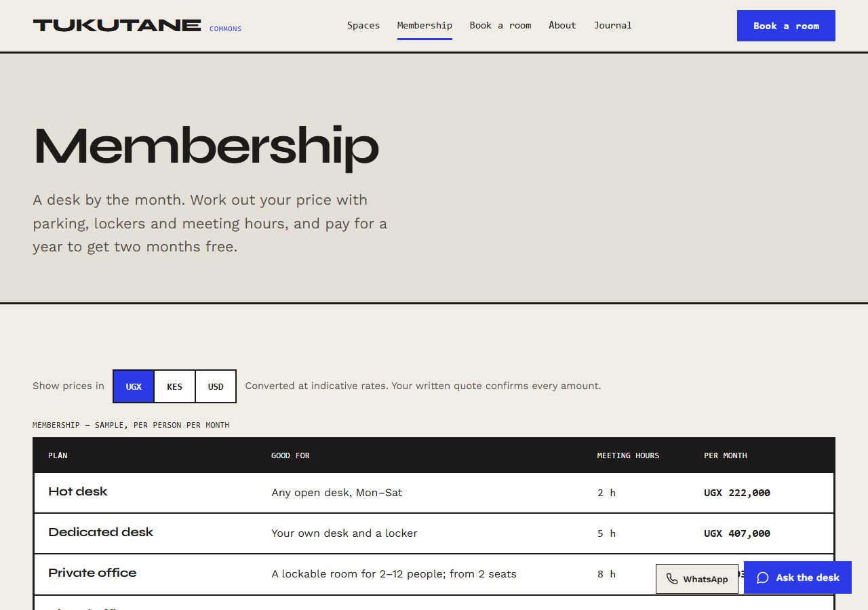Click the "Converted at indicative rates" note

(423, 386)
